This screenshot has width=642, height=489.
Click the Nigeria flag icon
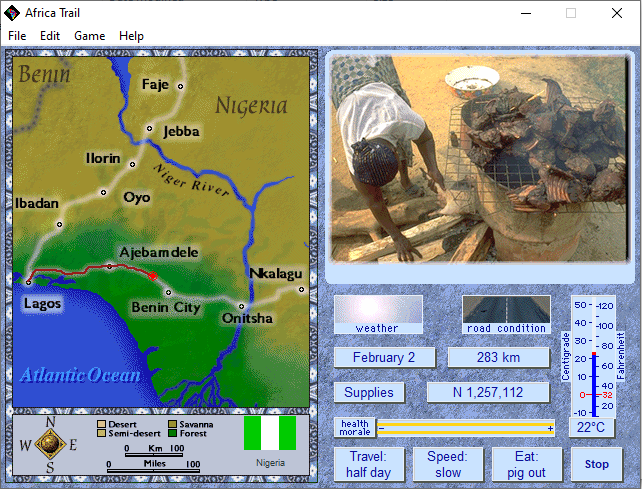[x=270, y=434]
